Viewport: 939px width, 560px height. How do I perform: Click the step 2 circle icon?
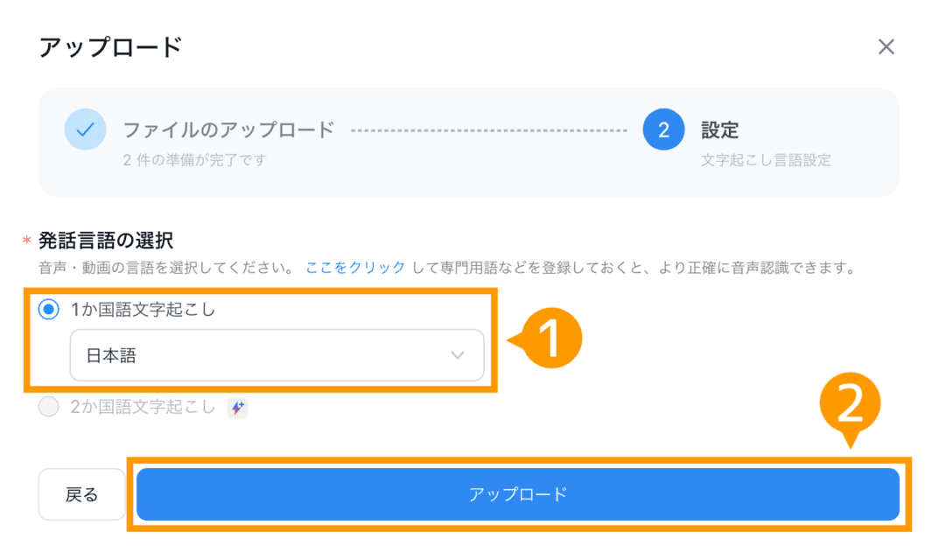click(x=663, y=129)
